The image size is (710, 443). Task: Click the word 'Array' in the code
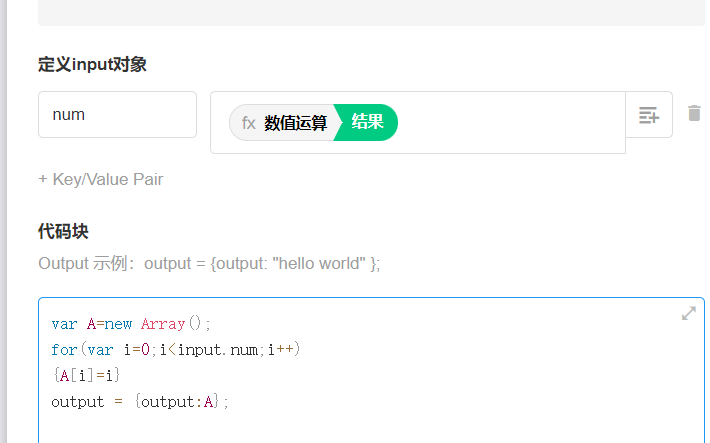pos(163,324)
